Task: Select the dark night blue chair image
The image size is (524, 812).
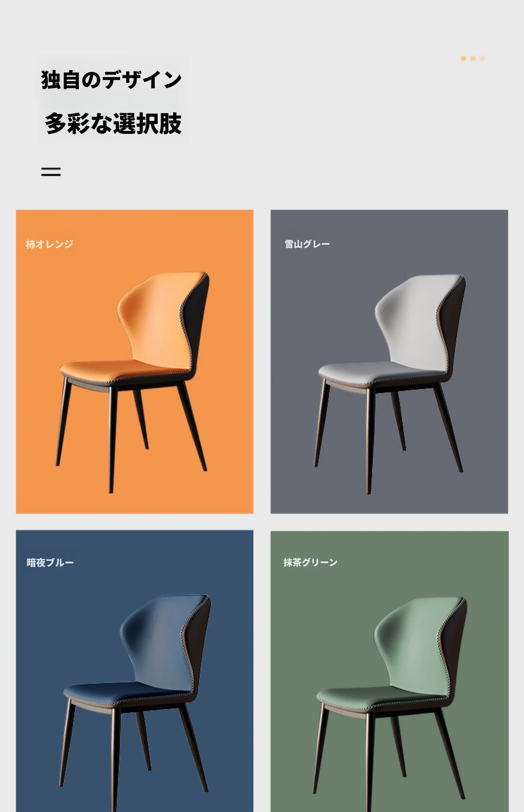Action: tap(136, 703)
